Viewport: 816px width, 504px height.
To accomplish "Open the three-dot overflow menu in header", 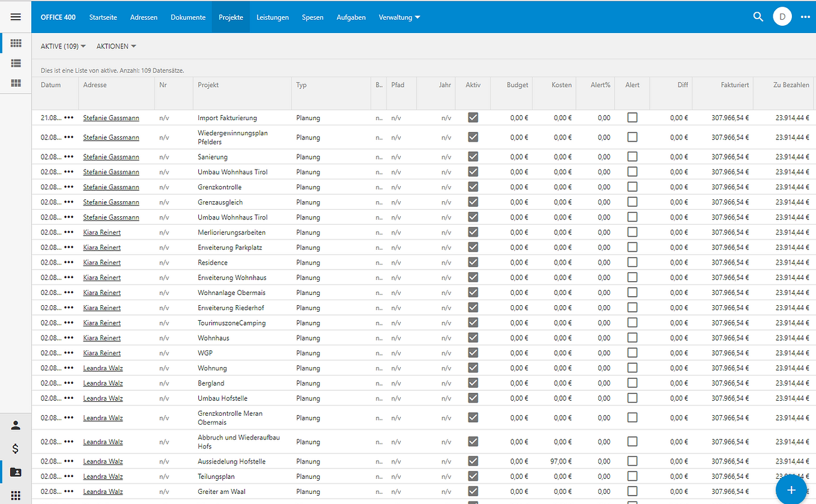I will pyautogui.click(x=805, y=17).
